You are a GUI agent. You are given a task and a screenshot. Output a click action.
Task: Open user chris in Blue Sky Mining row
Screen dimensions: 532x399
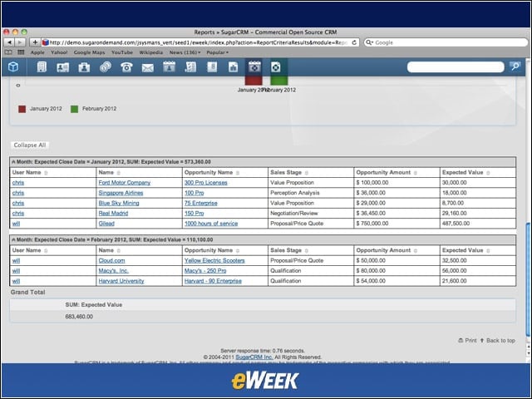pyautogui.click(x=18, y=203)
